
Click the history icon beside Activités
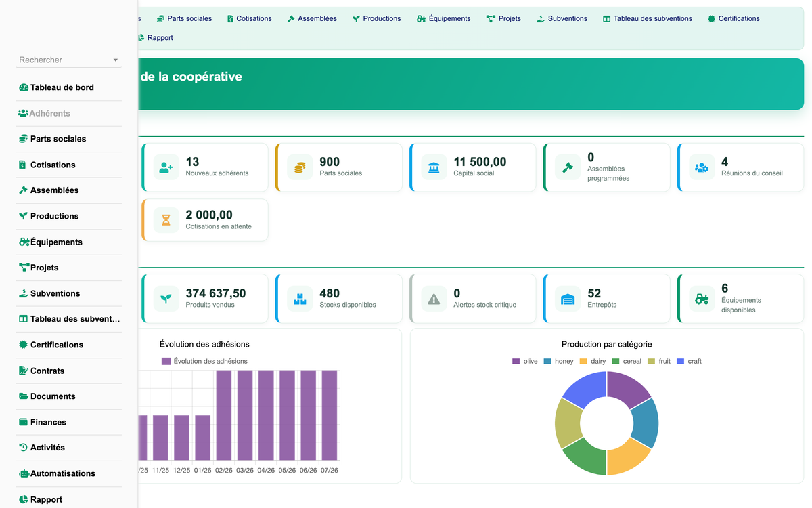(x=24, y=448)
